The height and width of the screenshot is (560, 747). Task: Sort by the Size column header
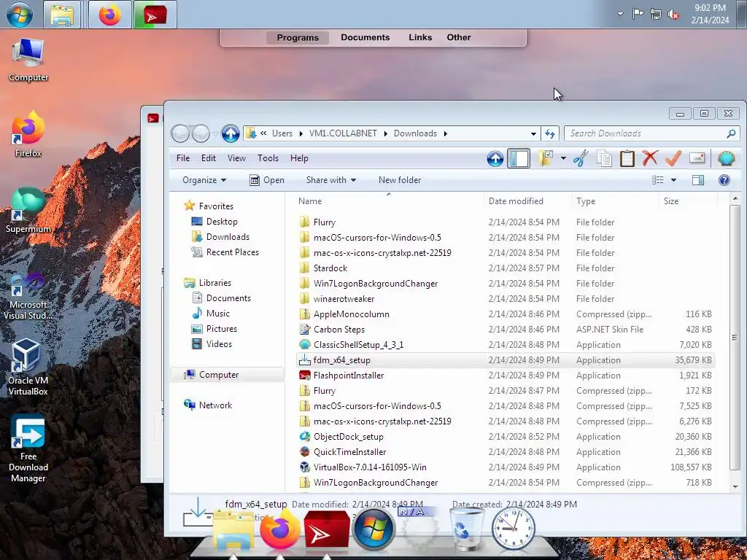688,201
